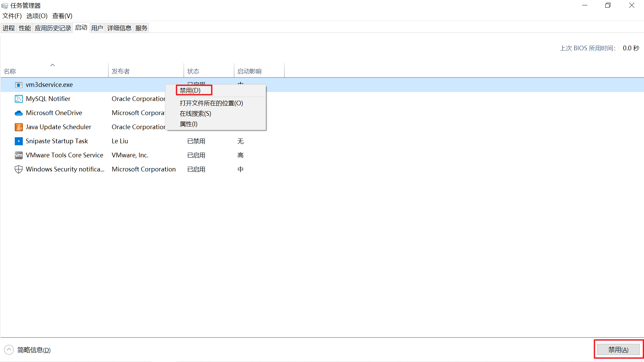Screen dimensions: 644x362
Task: Click the 上次 BIOS 所用时间 label
Action: 588,48
